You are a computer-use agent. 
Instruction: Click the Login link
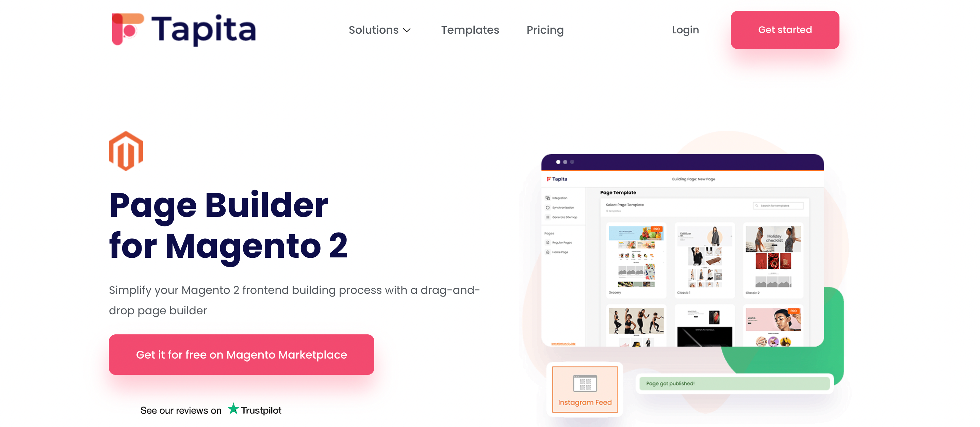coord(685,29)
